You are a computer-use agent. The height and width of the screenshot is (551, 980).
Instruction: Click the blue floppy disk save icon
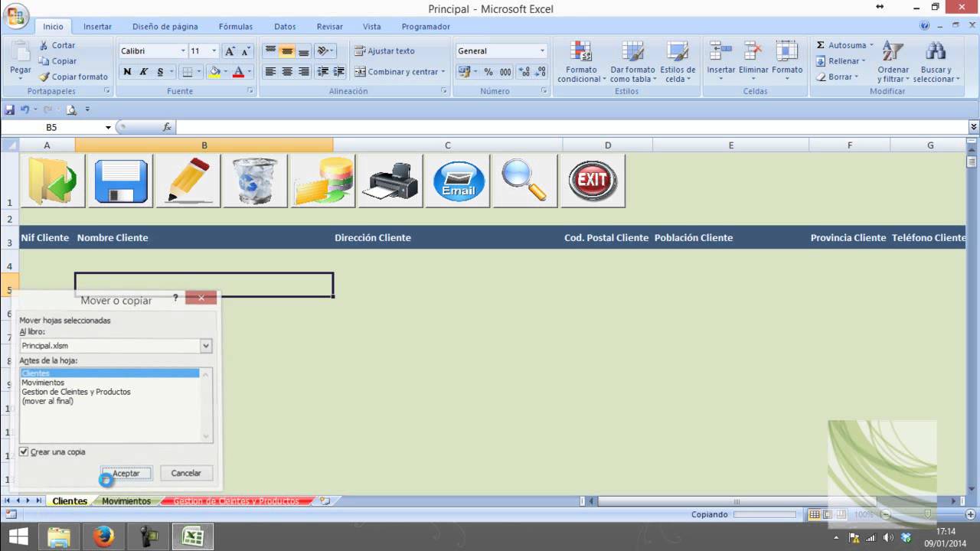click(x=121, y=181)
